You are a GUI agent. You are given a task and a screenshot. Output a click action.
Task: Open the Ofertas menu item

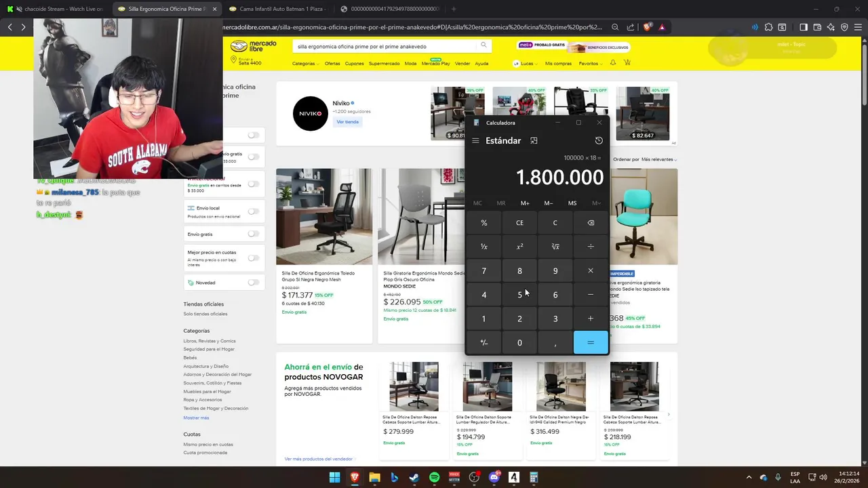[x=332, y=64]
